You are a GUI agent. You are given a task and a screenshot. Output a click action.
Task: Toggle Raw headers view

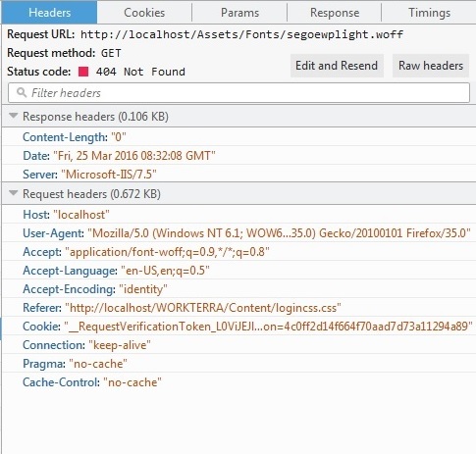[x=431, y=66]
